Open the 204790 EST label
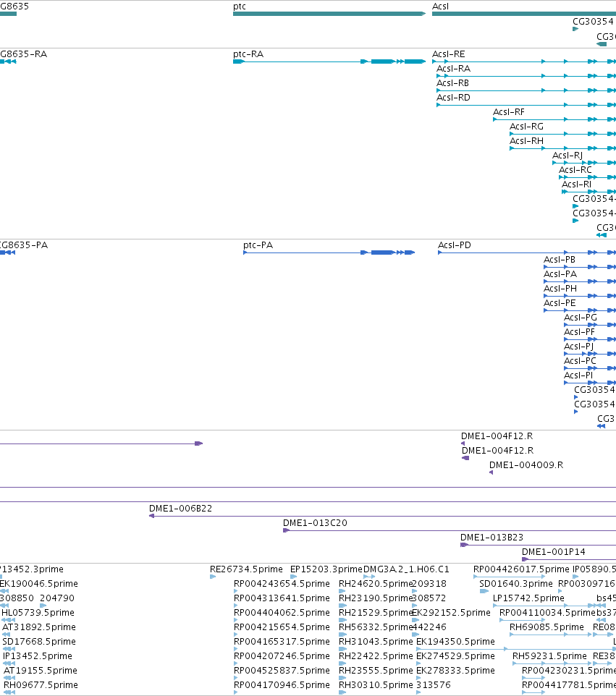The image size is (616, 696). coord(57,598)
